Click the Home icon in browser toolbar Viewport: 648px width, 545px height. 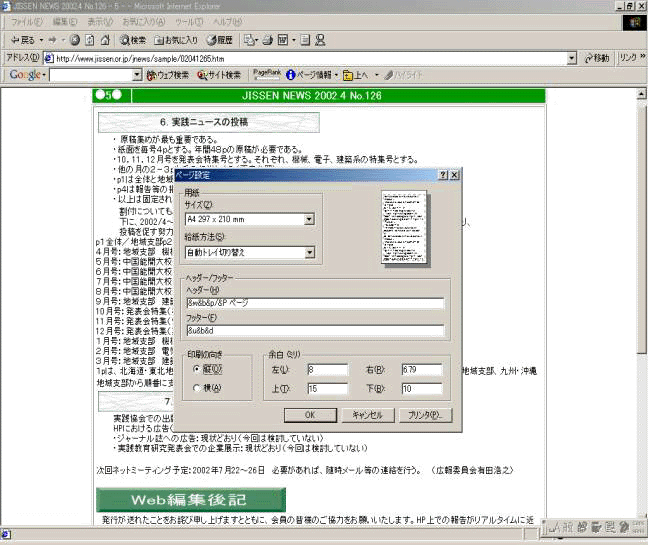click(x=105, y=40)
